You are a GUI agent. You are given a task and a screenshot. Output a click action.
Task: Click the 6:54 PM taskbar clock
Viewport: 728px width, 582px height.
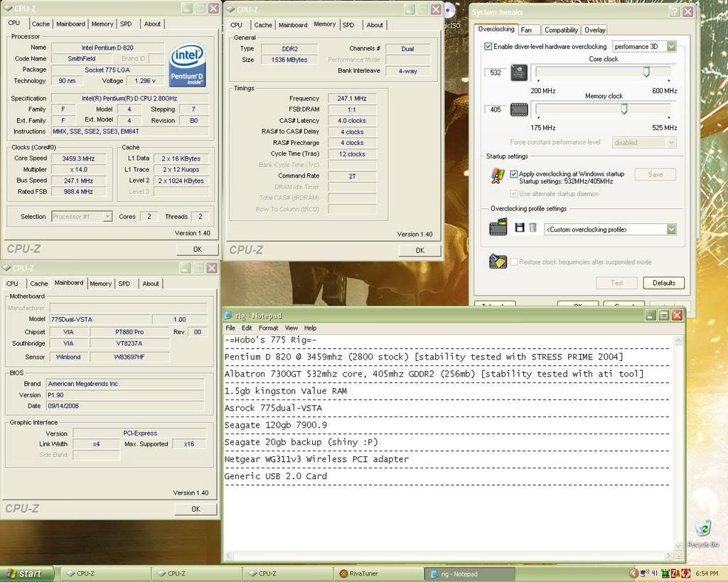(706, 574)
